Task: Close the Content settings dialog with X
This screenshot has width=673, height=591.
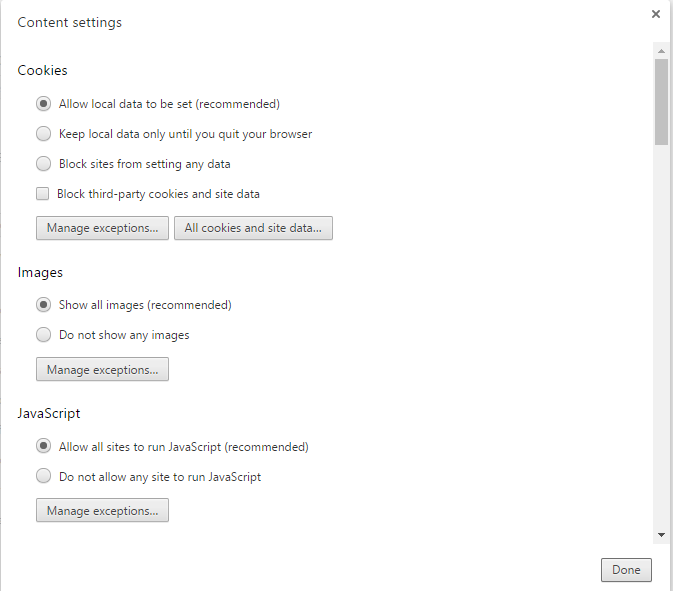Action: click(656, 14)
